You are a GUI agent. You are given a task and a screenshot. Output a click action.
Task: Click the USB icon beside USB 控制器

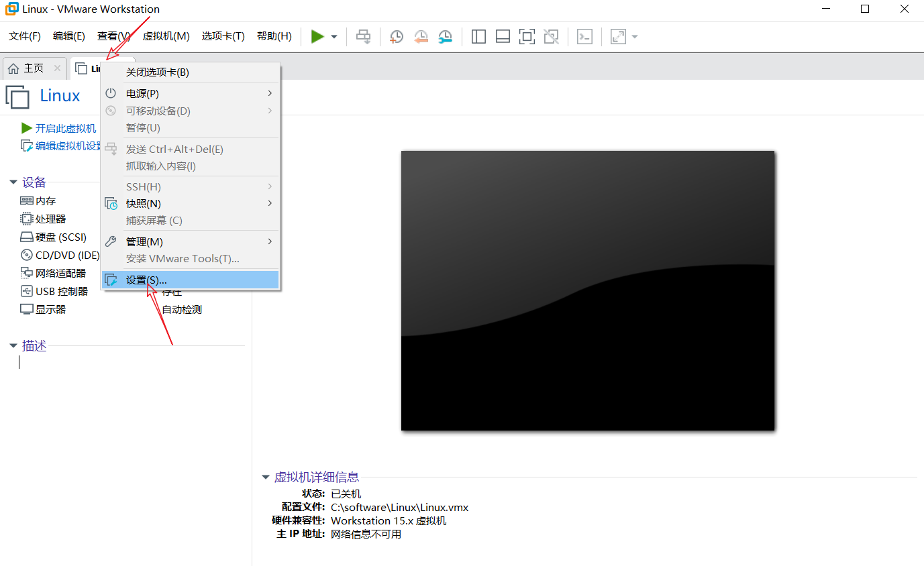(27, 291)
